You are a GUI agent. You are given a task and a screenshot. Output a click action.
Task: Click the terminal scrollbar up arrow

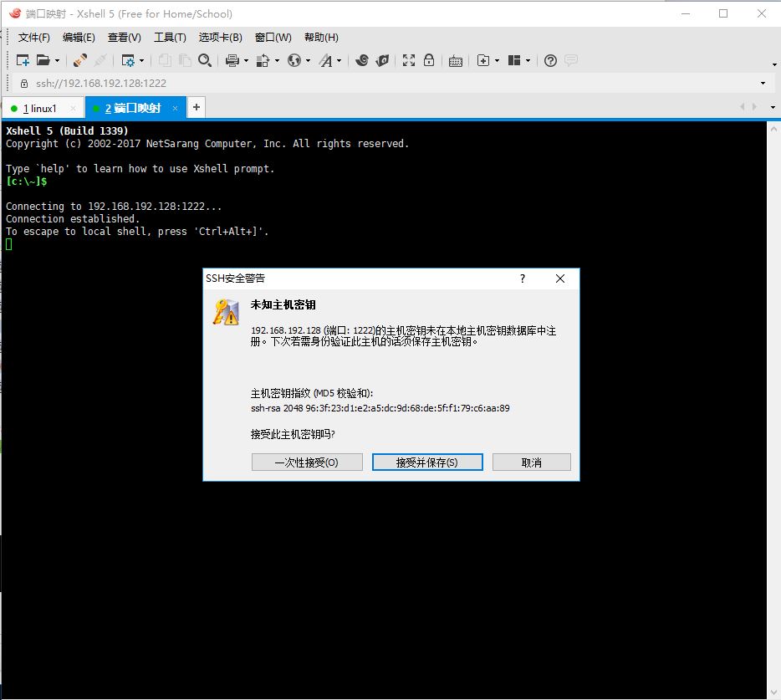(773, 129)
